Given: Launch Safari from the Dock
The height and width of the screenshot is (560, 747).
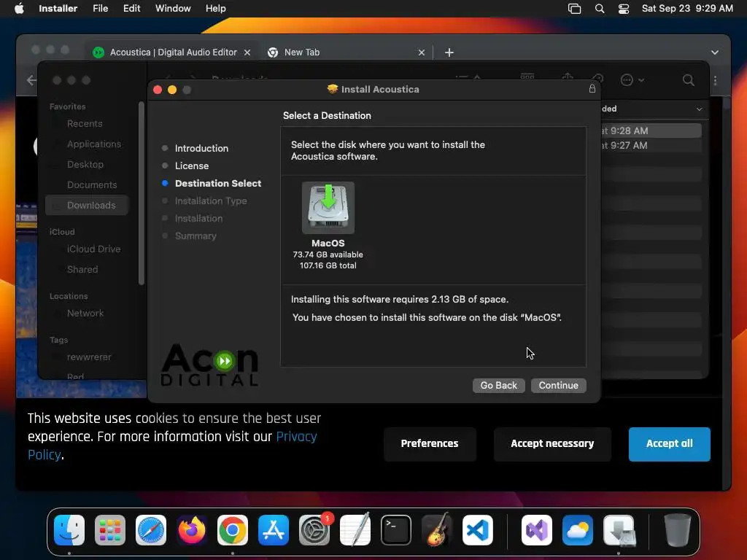Looking at the screenshot, I should pos(151,530).
